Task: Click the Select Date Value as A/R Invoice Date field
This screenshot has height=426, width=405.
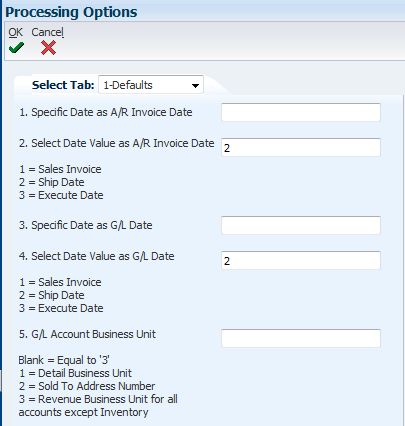Action: 301,147
